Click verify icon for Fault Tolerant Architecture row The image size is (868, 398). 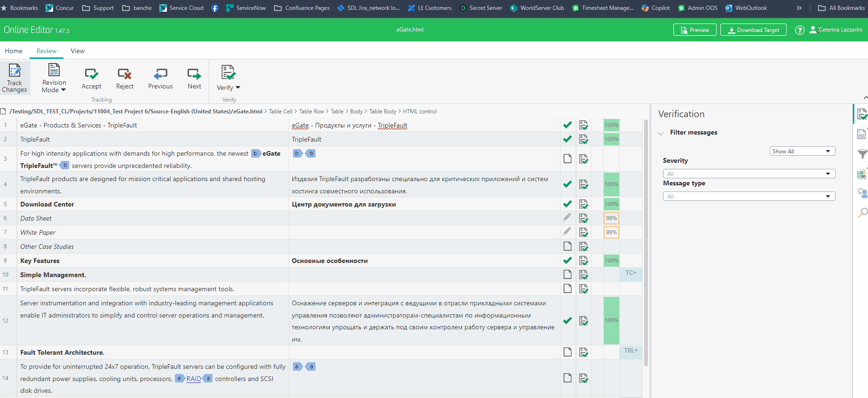tap(584, 352)
